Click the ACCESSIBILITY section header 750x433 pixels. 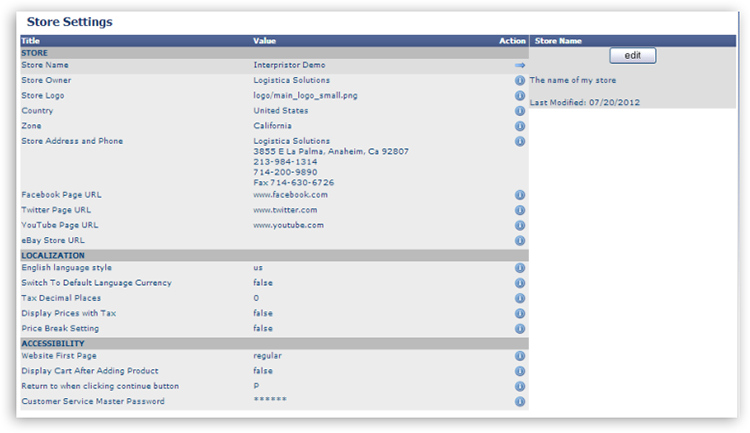point(275,344)
